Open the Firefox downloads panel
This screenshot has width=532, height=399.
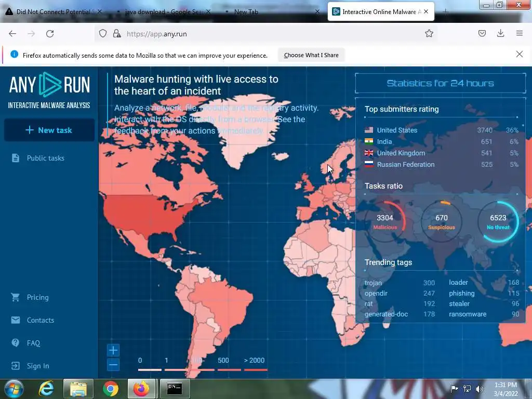[x=500, y=33]
